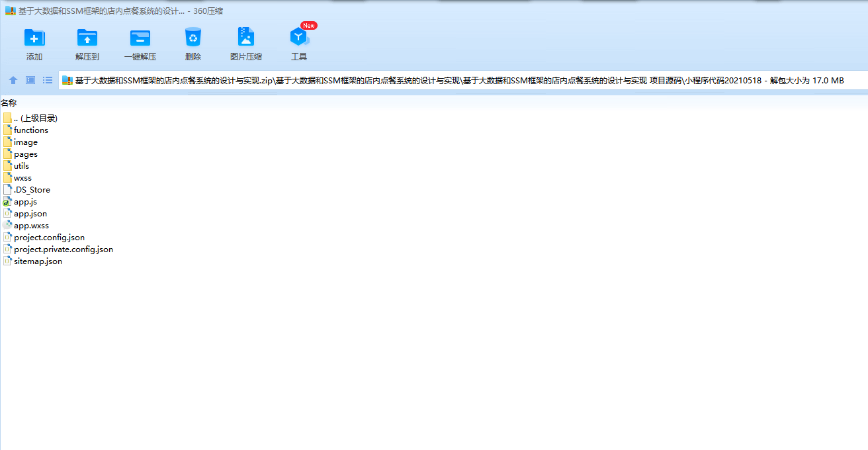Switch to icon view mode button

click(x=30, y=80)
